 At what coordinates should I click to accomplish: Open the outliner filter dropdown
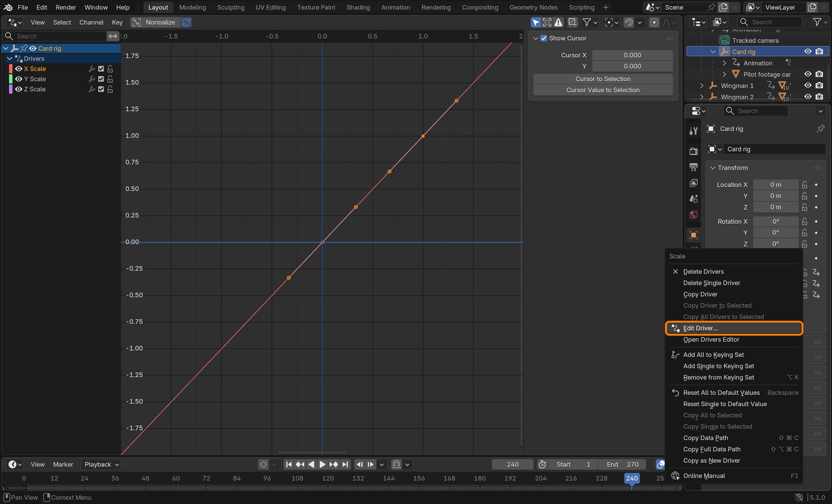(x=820, y=22)
